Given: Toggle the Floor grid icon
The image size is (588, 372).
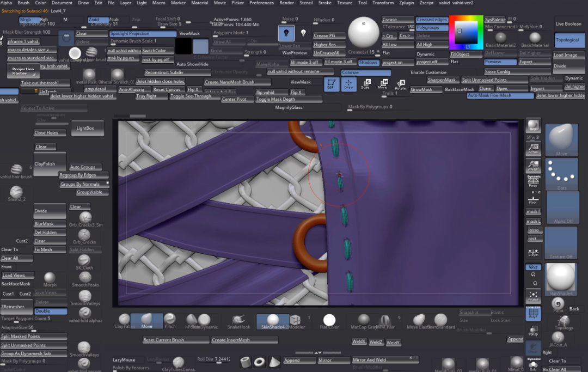Looking at the screenshot, I should click(533, 199).
